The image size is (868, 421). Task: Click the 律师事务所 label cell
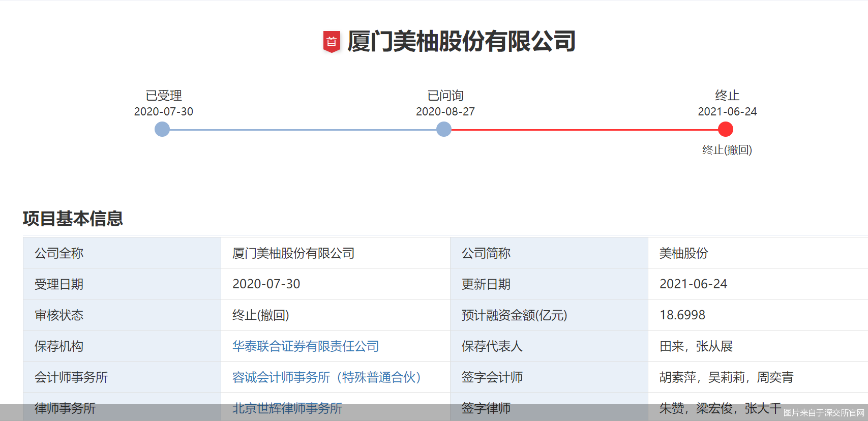pos(122,407)
